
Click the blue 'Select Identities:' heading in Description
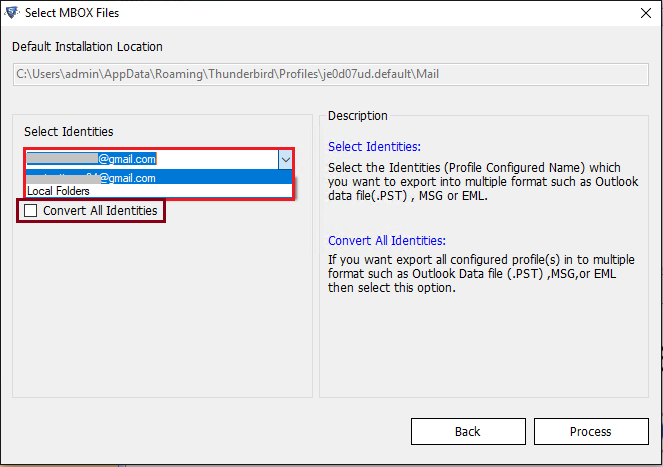(374, 147)
